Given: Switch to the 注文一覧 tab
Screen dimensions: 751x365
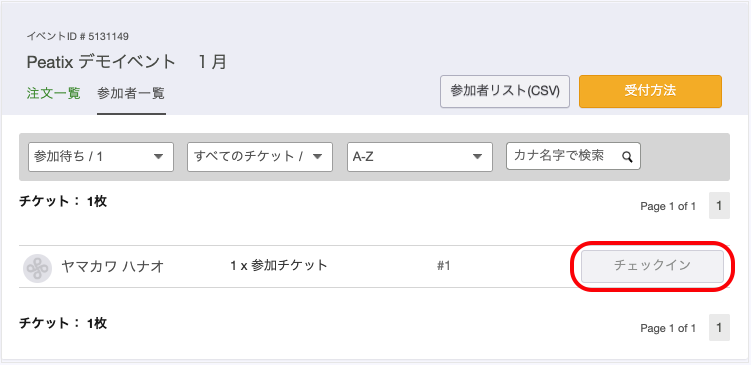Looking at the screenshot, I should click(x=53, y=93).
